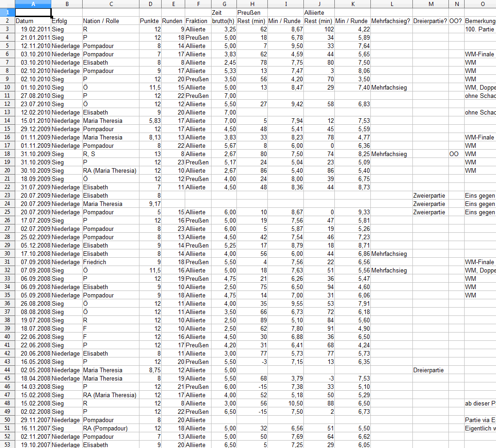Click the 'Runden' header cell
Screen dimensions: 496x448
pyautogui.click(x=173, y=21)
